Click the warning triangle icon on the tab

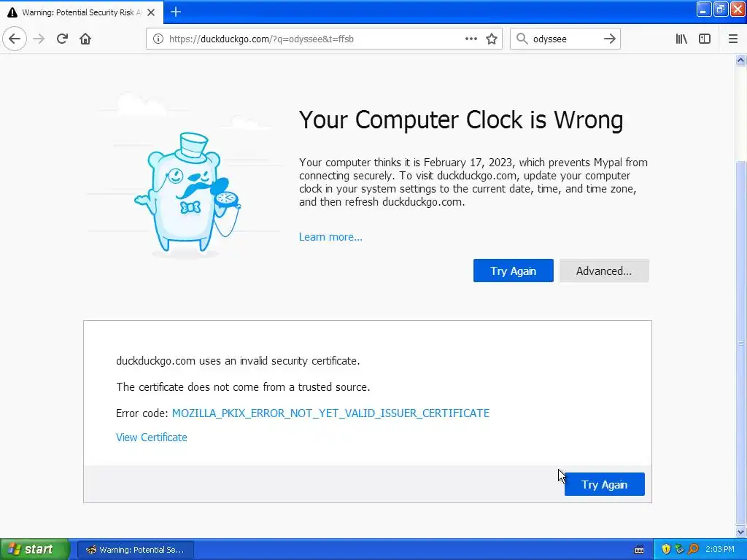tap(12, 12)
